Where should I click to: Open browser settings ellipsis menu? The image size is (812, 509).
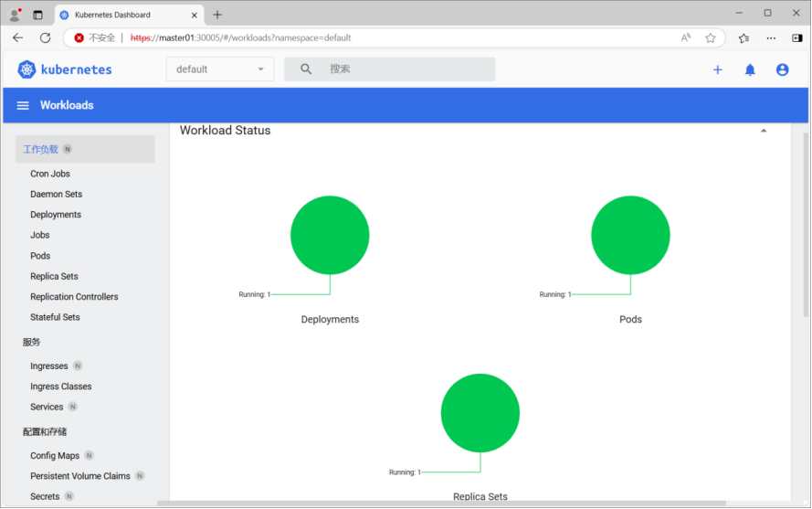(x=771, y=37)
